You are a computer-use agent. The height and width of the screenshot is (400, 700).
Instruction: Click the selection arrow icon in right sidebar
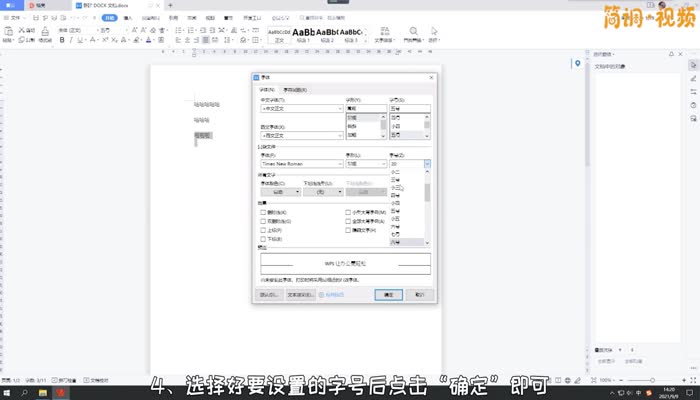693,64
